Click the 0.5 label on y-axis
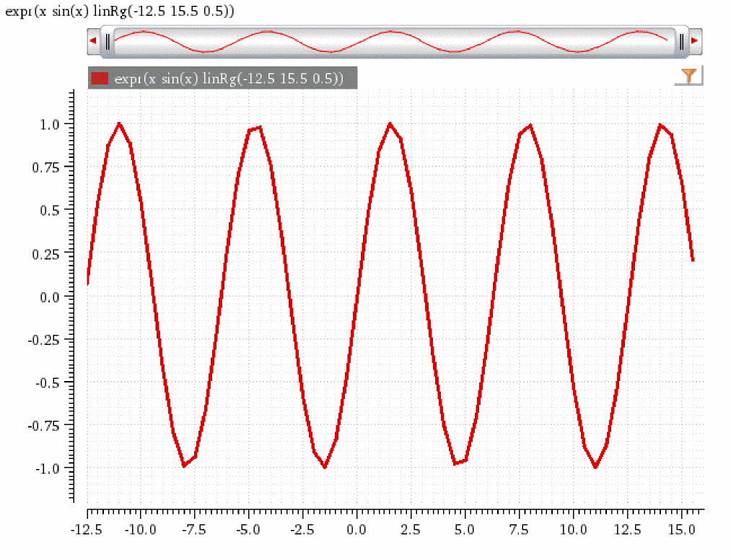This screenshot has height=560, width=731. pyautogui.click(x=50, y=211)
